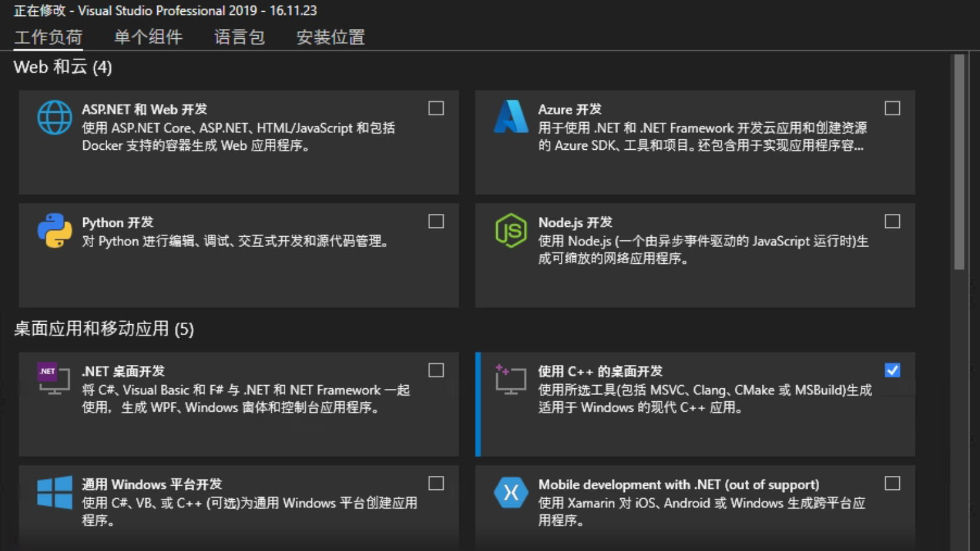This screenshot has width=980, height=551.
Task: Click the Python logo icon
Action: point(54,231)
